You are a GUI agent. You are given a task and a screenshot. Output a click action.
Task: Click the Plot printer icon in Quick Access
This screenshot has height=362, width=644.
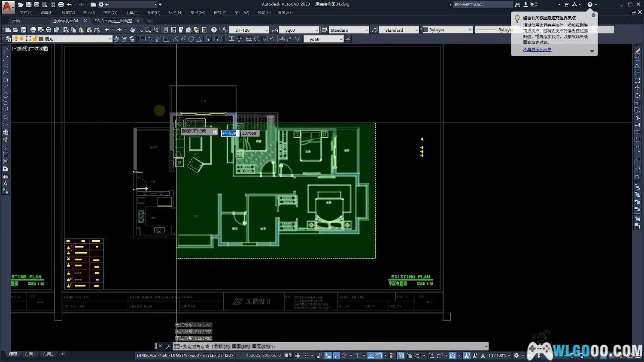point(61,5)
